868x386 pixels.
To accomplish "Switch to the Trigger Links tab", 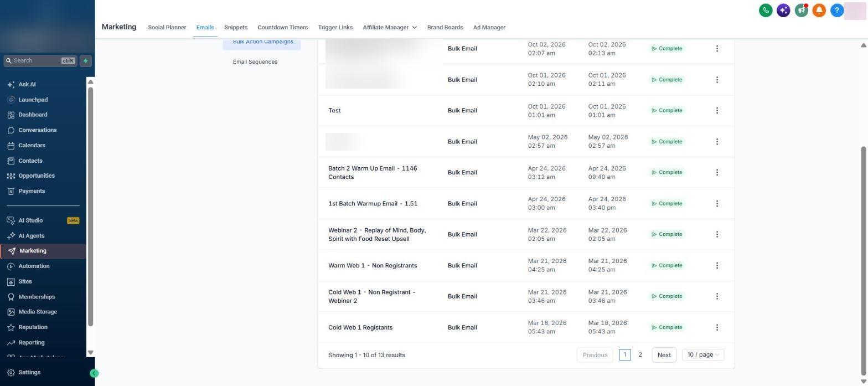I will tap(335, 27).
